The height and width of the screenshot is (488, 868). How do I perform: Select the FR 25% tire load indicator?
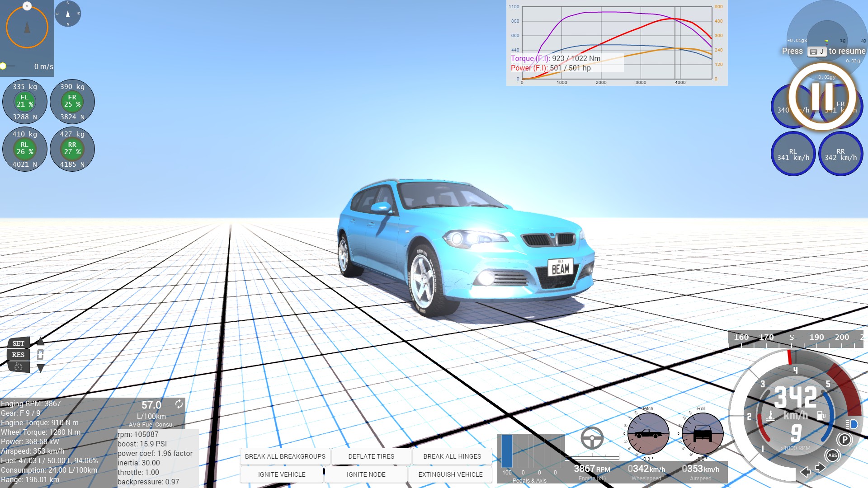(x=72, y=102)
